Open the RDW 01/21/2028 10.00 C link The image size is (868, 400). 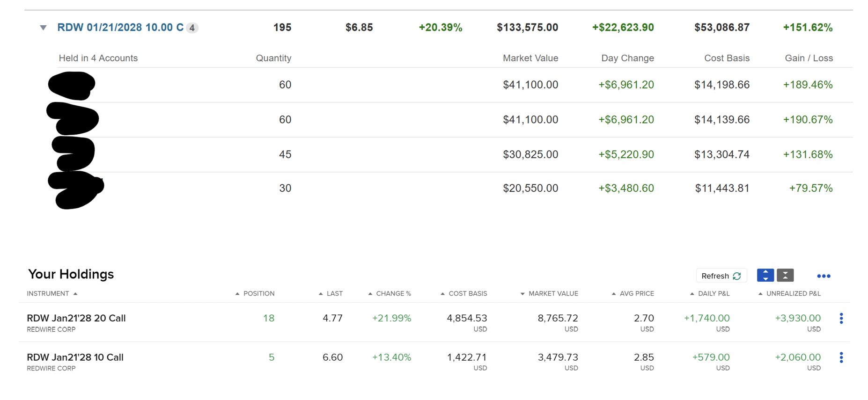[120, 28]
